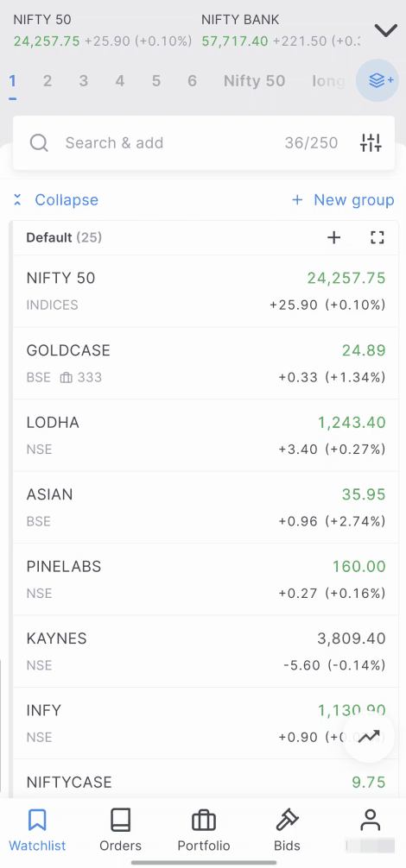Open the Bids gavel tab
The height and width of the screenshot is (868, 406).
coord(287,830)
